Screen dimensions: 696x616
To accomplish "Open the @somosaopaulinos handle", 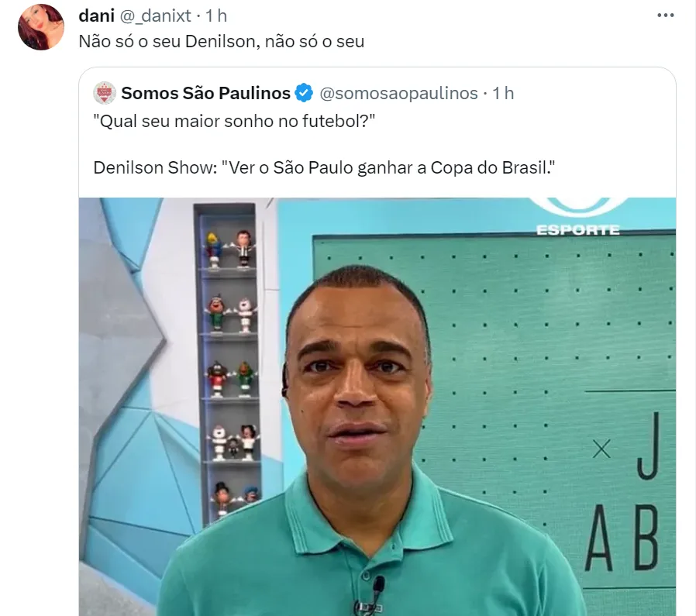I will coord(398,93).
